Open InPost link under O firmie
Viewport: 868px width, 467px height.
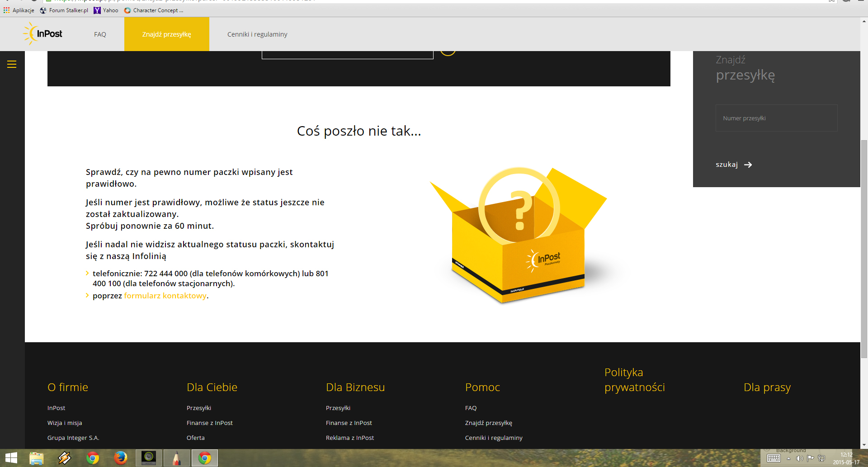57,408
